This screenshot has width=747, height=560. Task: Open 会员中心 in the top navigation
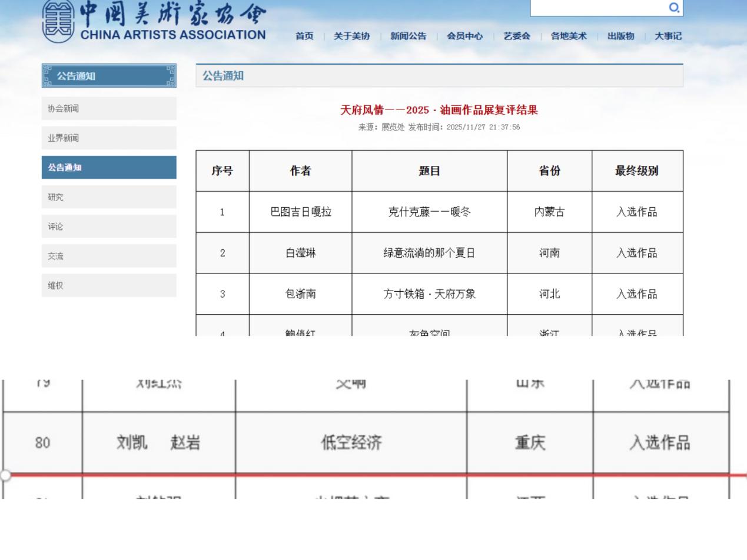[464, 36]
